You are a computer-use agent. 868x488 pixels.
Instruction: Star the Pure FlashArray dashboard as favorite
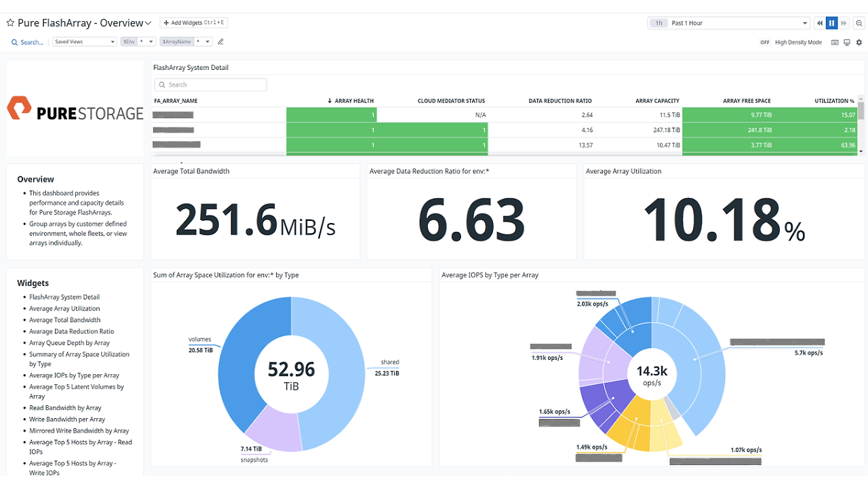tap(10, 23)
